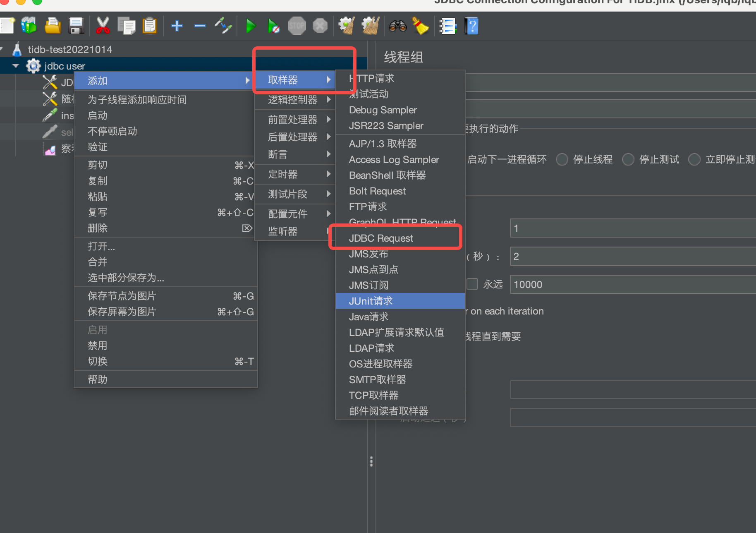The image size is (756, 533).
Task: Select 不停顿启动 in context menu
Action: click(x=166, y=131)
